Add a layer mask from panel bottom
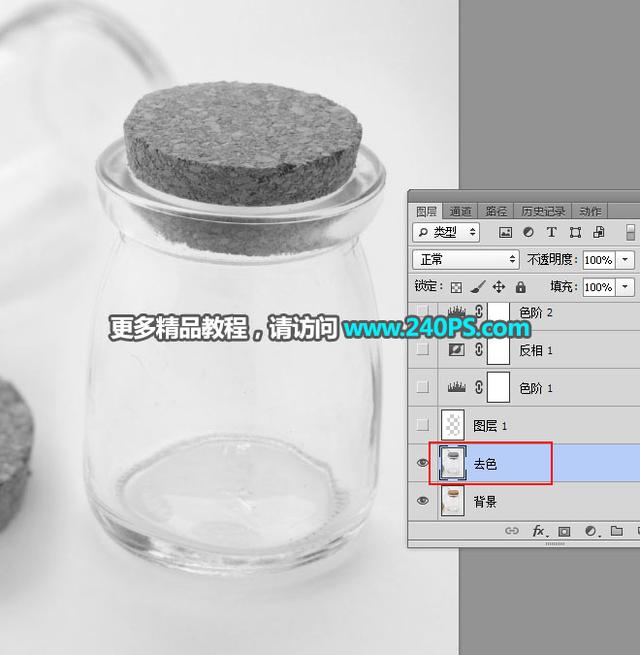 (x=564, y=531)
